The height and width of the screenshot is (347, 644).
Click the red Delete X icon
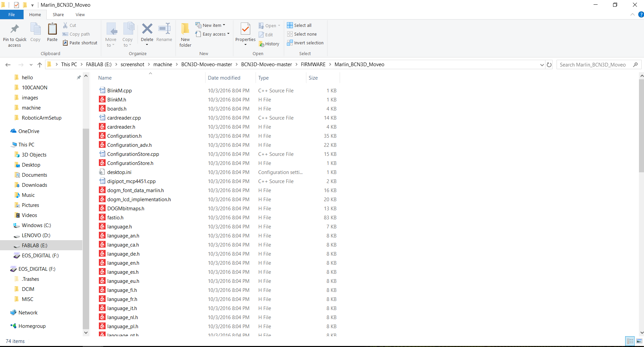pos(147,29)
